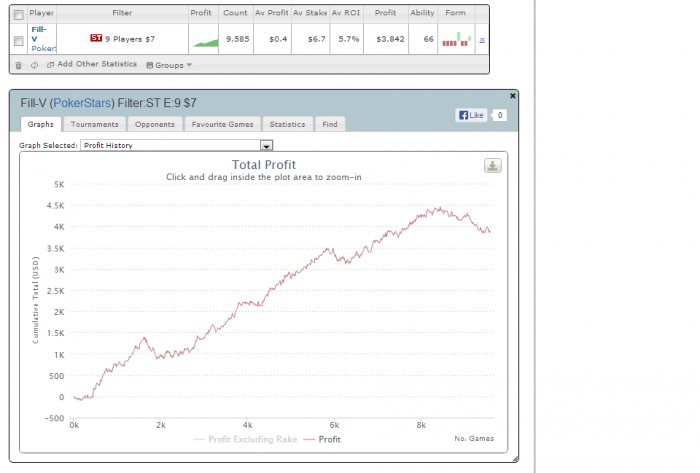Screen dimensions: 700x473
Task: Open the Fill-V player link
Action: (x=38, y=34)
